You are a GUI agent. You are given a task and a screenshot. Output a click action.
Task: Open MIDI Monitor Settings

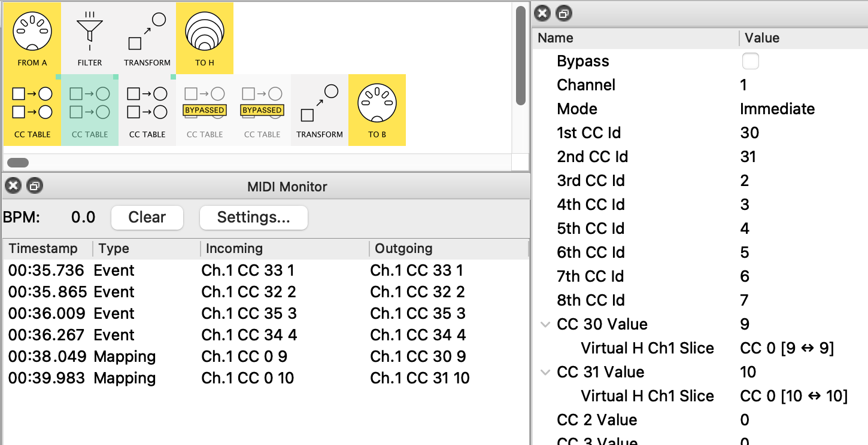[253, 217]
